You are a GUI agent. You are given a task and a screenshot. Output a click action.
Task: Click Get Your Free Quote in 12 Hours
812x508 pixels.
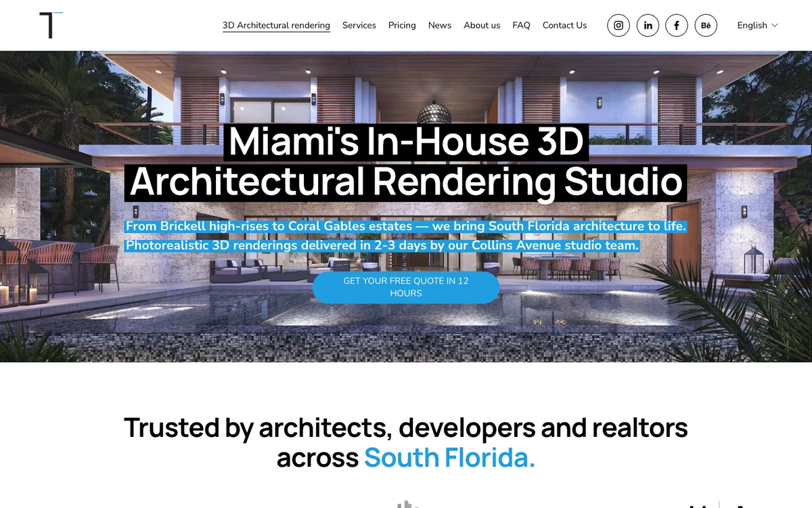pyautogui.click(x=406, y=287)
